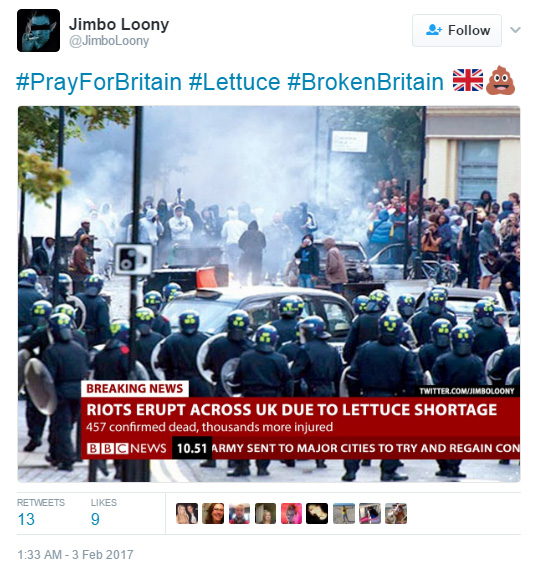Open the #PrayForBritain hashtag

click(x=99, y=82)
